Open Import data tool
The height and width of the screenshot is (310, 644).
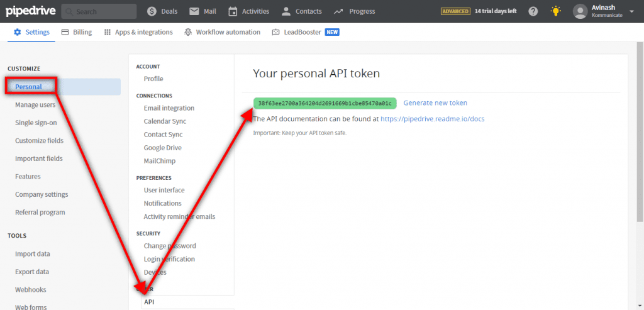click(x=33, y=254)
